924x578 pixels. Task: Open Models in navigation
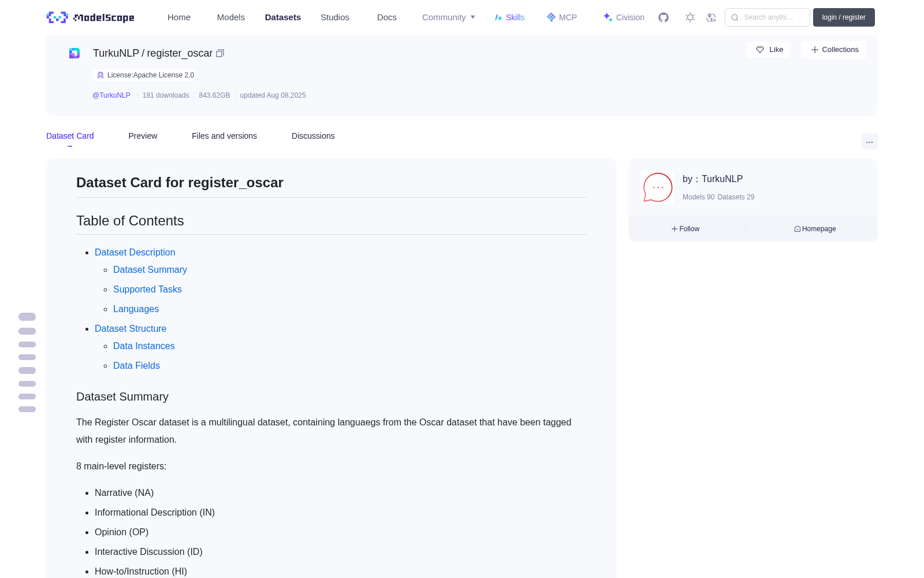coord(231,17)
